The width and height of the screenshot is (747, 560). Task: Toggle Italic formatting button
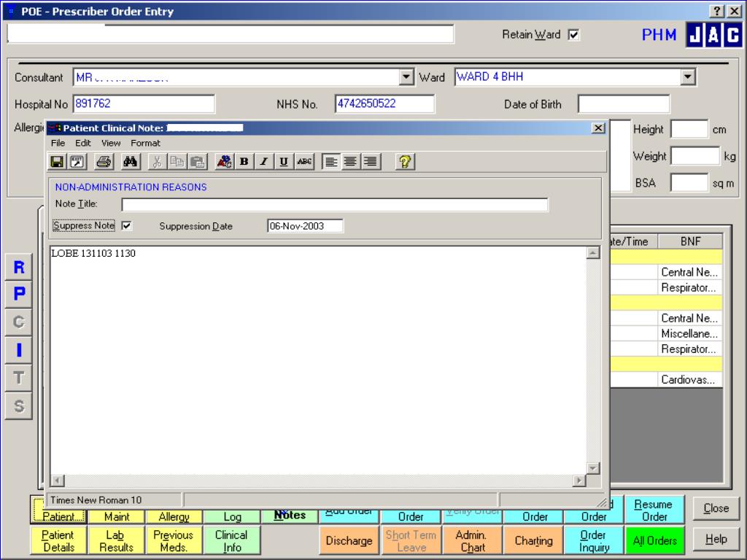[263, 162]
